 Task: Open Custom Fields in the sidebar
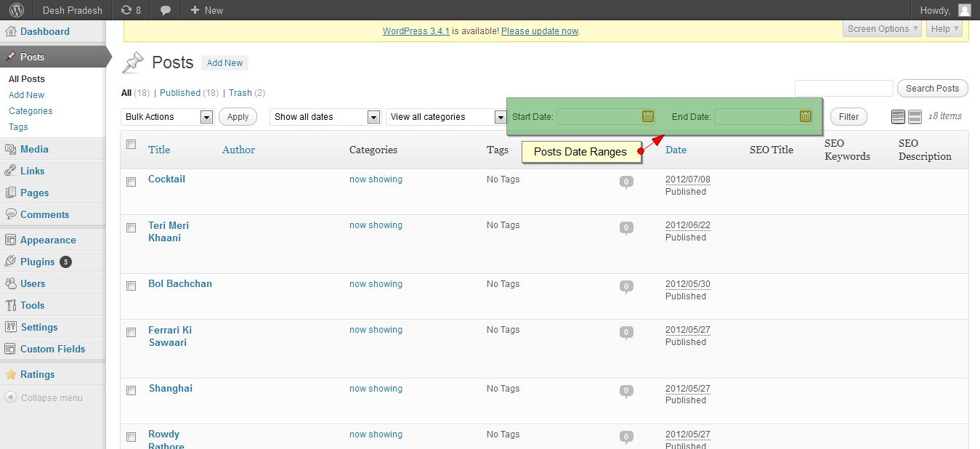(x=52, y=349)
